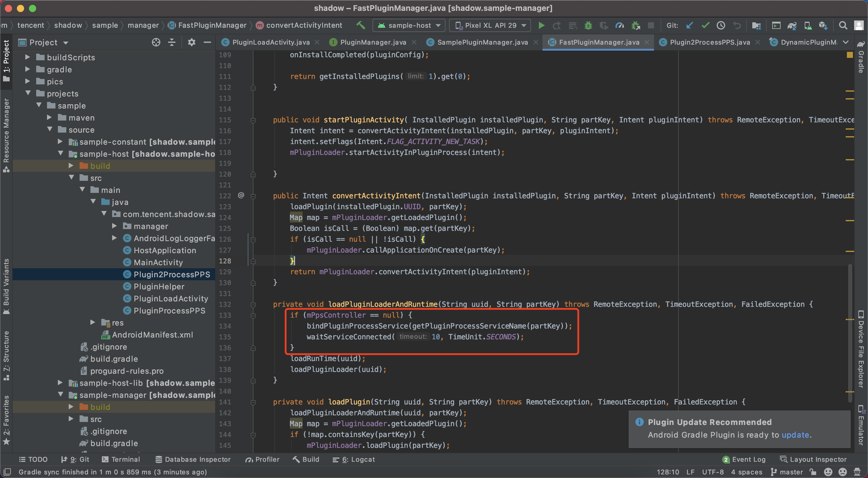Toggle Resource Manager side panel

6,135
